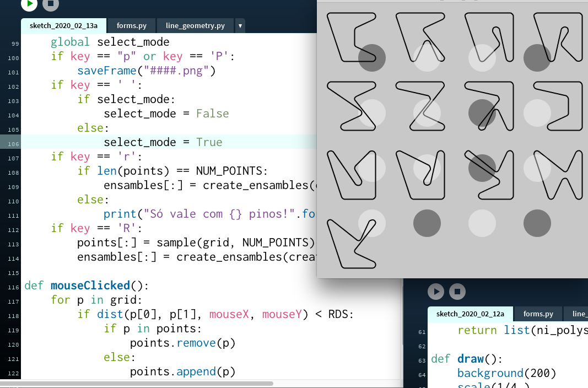Click the mouseClicked function name
This screenshot has height=388, width=588.
(90, 285)
